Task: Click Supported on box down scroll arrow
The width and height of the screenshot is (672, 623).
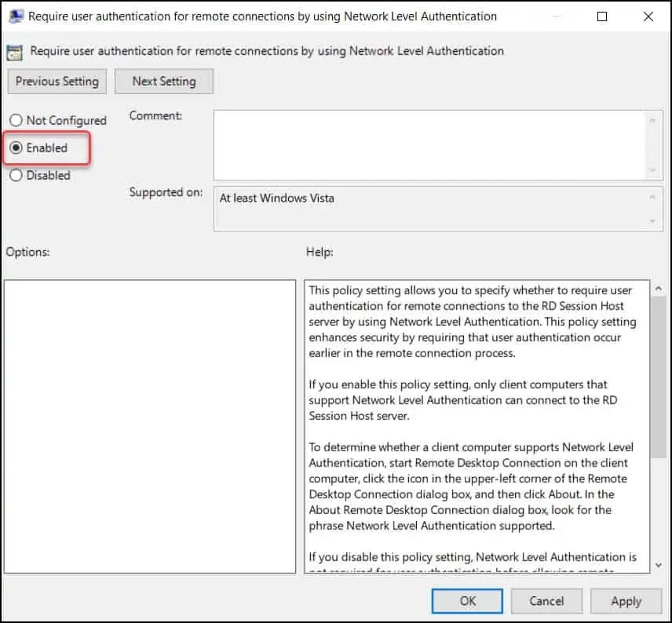Action: pos(652,221)
